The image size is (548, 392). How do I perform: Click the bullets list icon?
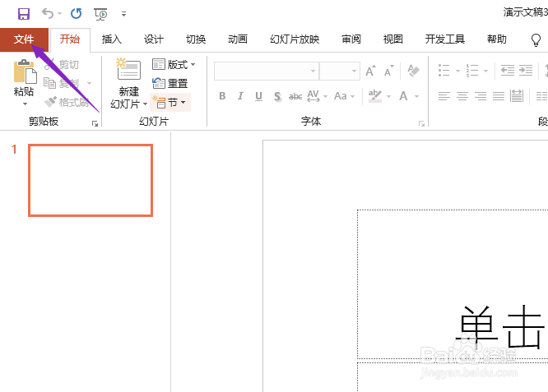444,71
